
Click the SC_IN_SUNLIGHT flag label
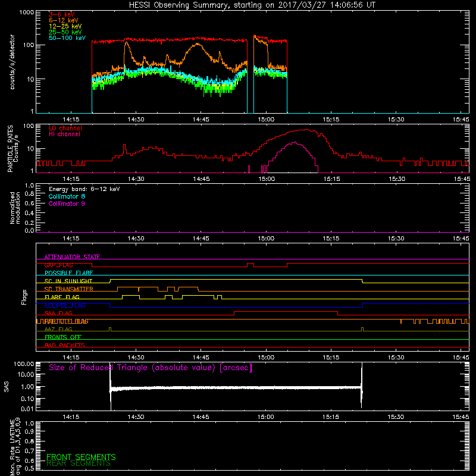(68, 281)
